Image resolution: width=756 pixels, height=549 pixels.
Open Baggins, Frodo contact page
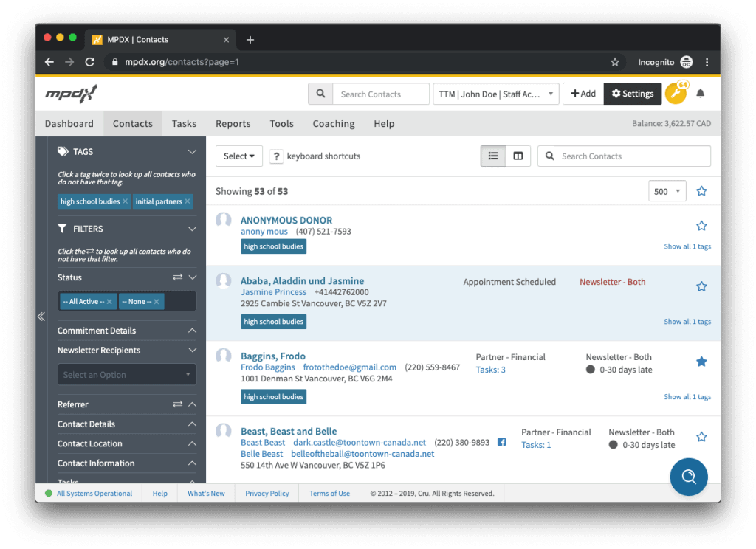273,356
